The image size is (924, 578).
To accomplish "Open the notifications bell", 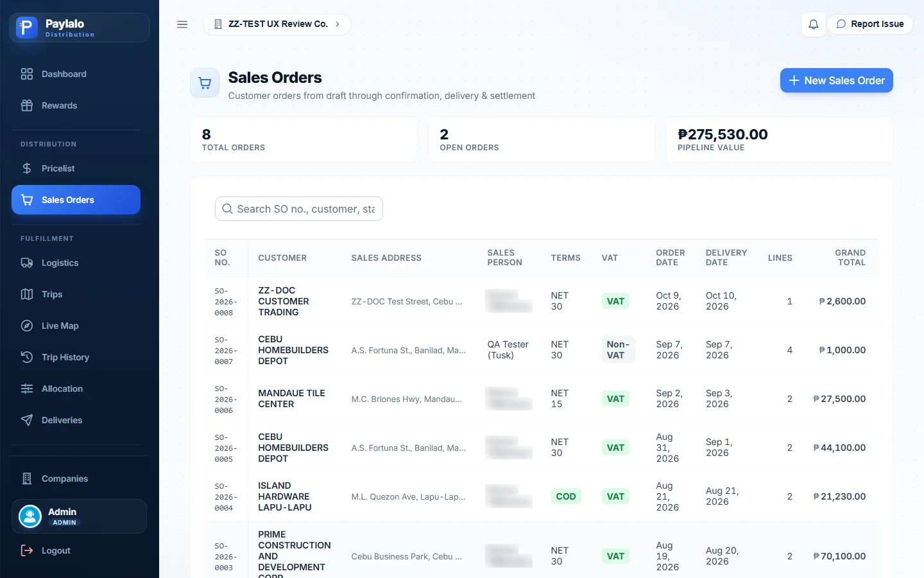I will [x=814, y=24].
